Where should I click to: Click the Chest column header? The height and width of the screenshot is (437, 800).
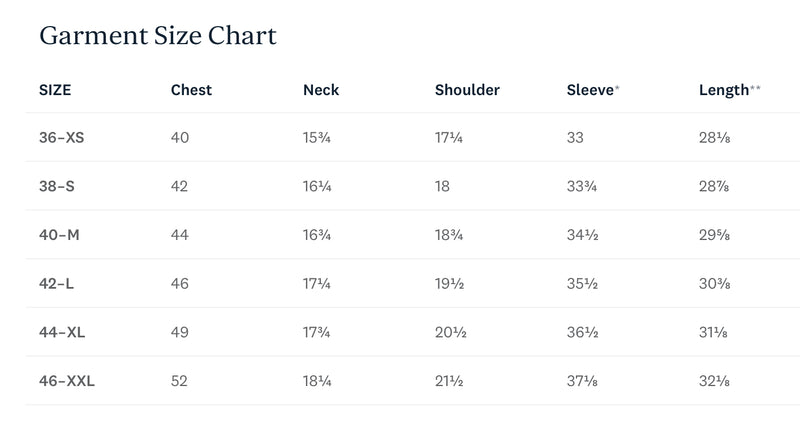tap(191, 90)
